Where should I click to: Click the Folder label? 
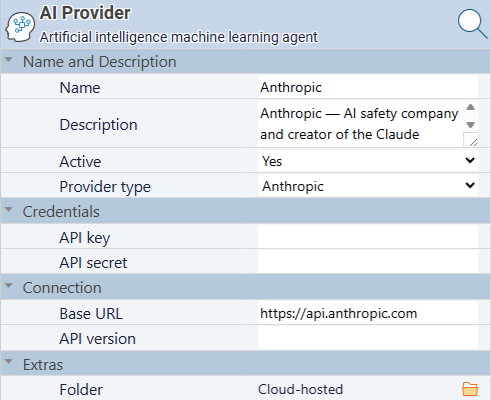(81, 390)
